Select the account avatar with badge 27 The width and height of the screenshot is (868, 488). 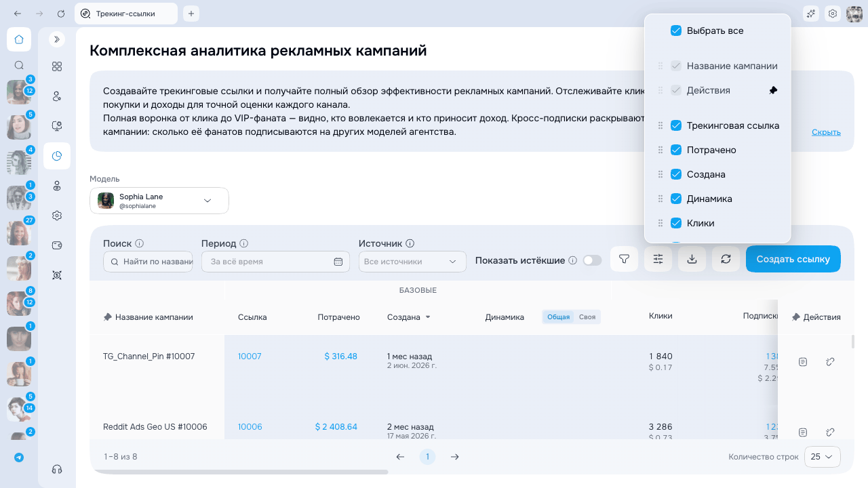[19, 232]
